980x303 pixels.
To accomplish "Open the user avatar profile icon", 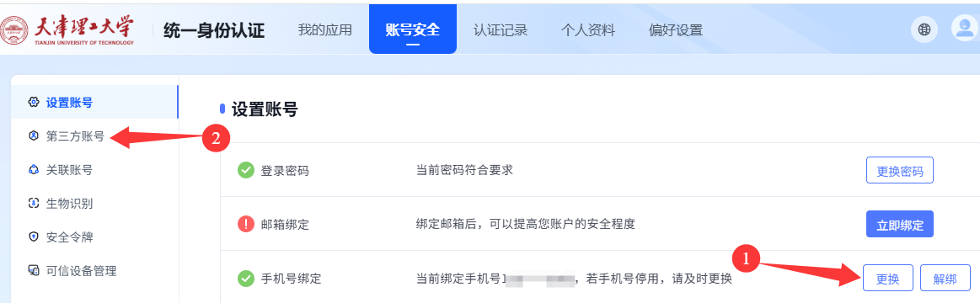I will [964, 29].
